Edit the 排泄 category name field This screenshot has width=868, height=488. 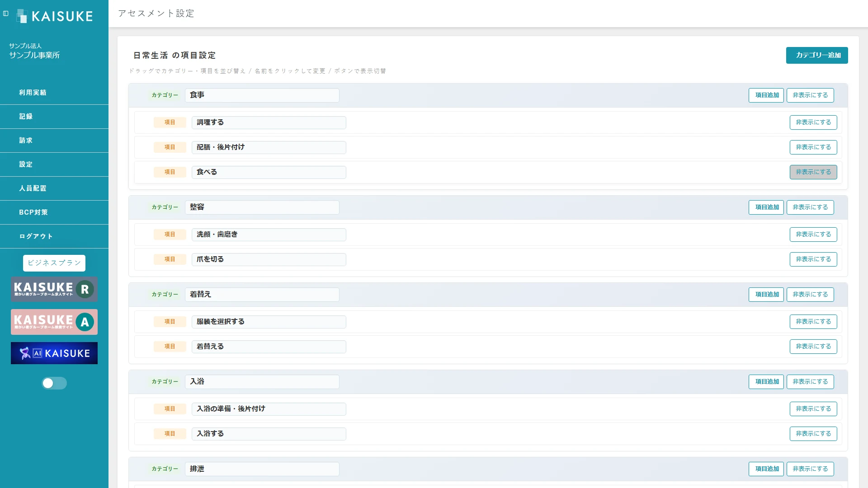262,469
